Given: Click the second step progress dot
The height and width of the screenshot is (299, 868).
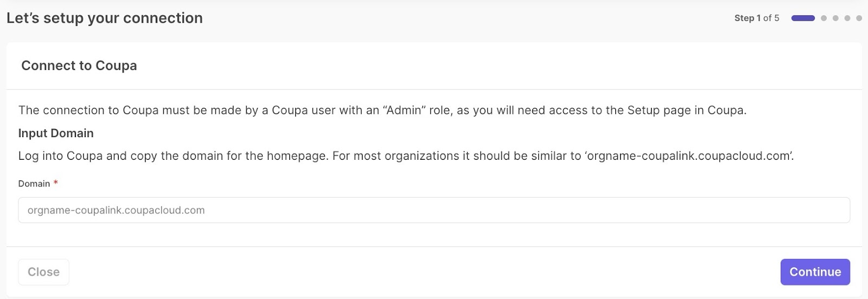Looking at the screenshot, I should point(824,18).
